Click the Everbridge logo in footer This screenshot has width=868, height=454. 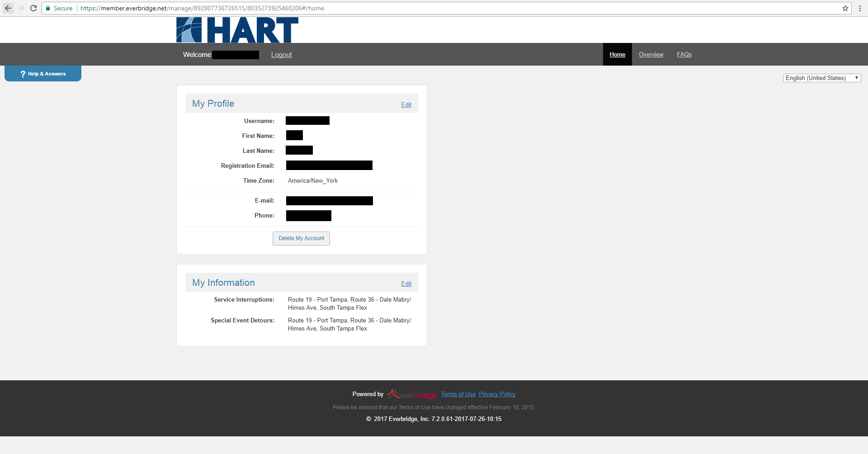point(412,394)
